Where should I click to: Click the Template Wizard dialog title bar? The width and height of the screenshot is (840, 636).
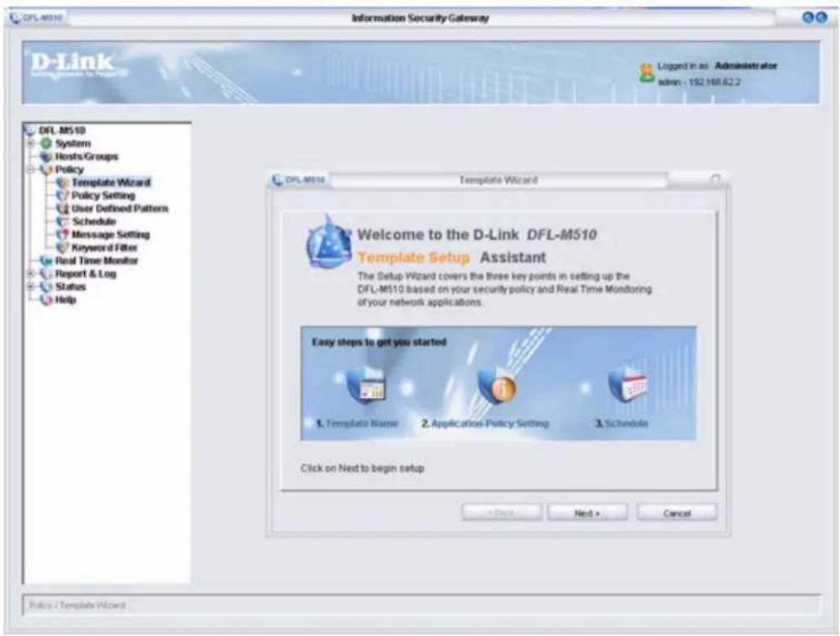[x=498, y=180]
